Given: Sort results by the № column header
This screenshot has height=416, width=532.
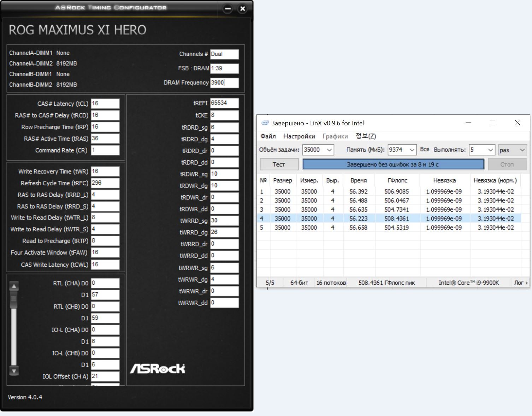Looking at the screenshot, I should (x=263, y=180).
